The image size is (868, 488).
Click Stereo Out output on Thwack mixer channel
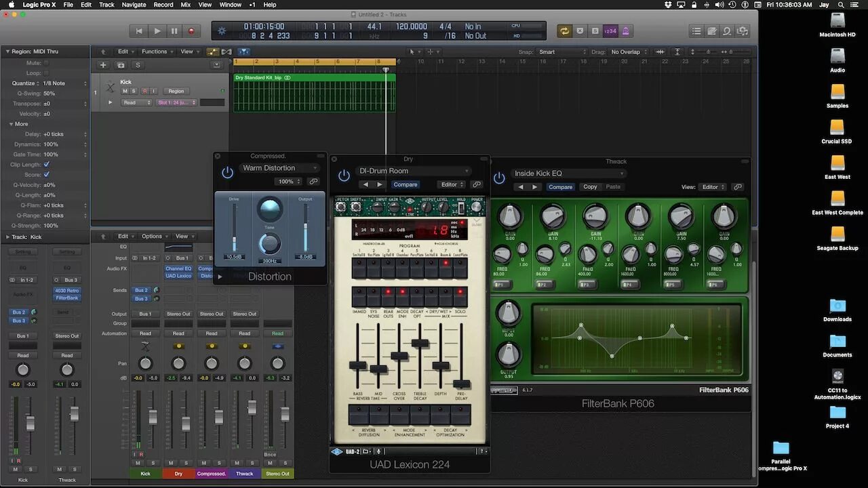click(245, 314)
